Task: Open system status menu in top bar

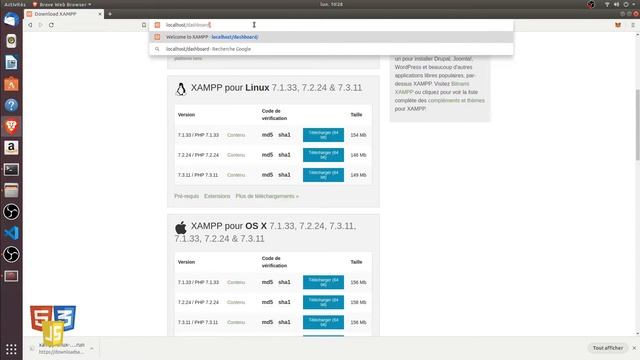Action: 620,4
